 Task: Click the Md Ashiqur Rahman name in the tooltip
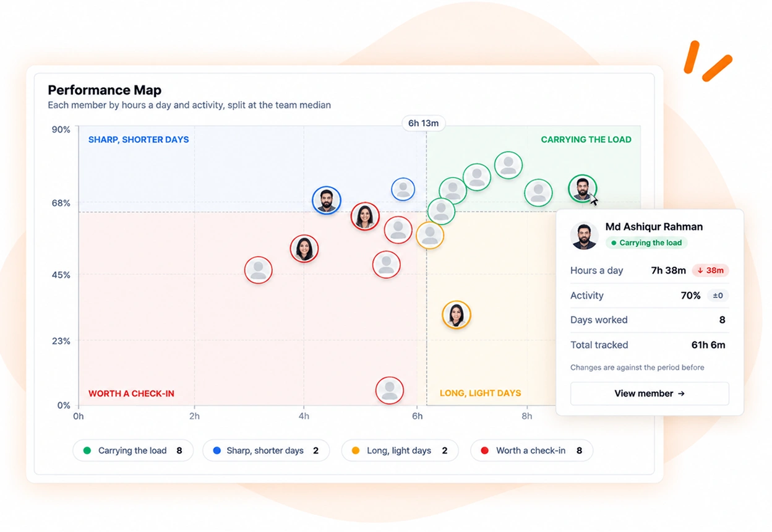(x=654, y=226)
